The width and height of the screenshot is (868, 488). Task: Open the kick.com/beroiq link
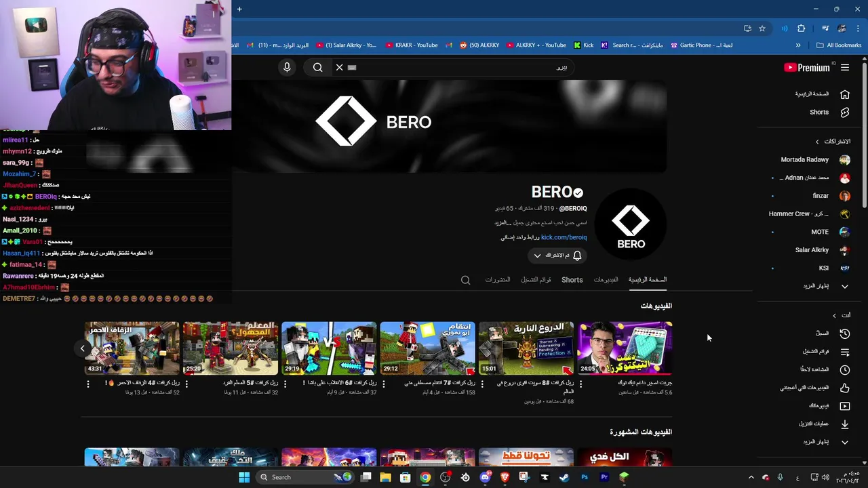coord(564,237)
